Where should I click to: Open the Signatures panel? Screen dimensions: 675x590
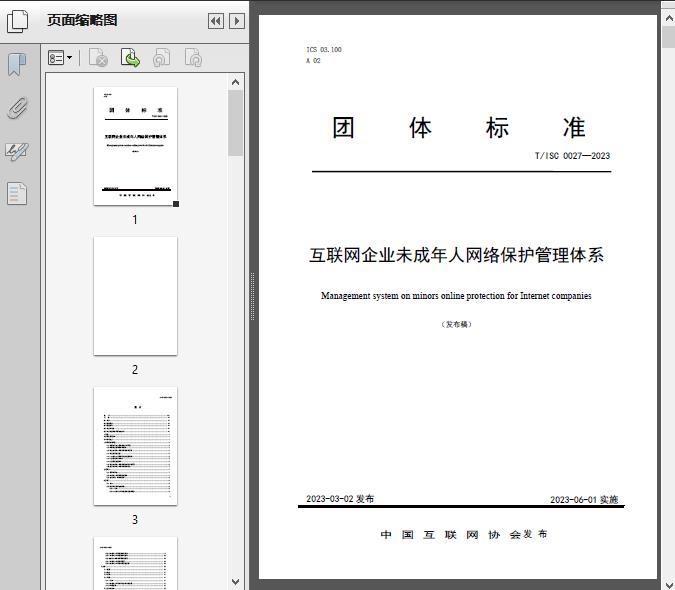tap(17, 151)
